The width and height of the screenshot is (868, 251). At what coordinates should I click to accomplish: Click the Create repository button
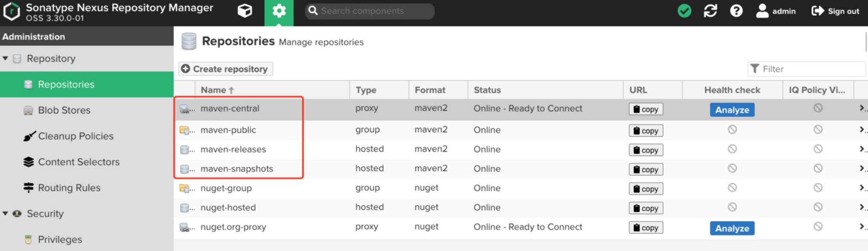coord(226,69)
